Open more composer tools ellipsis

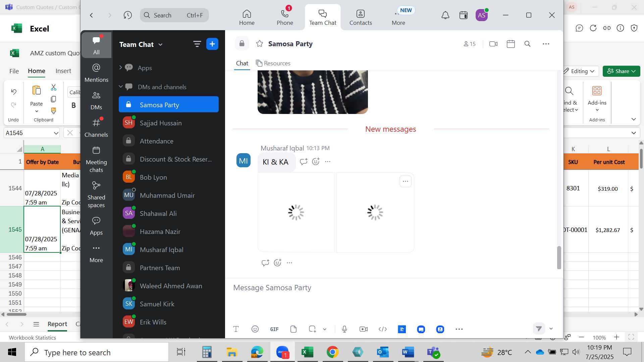(x=459, y=329)
